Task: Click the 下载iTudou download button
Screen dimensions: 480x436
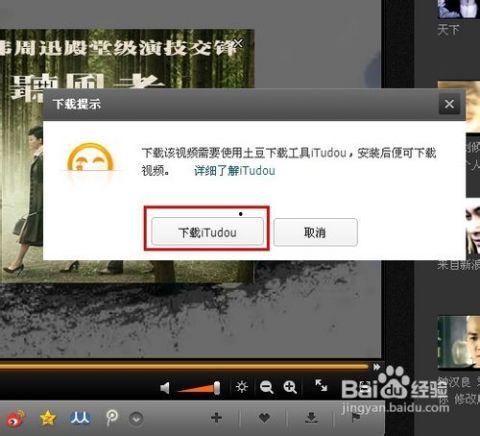Action: click(207, 232)
